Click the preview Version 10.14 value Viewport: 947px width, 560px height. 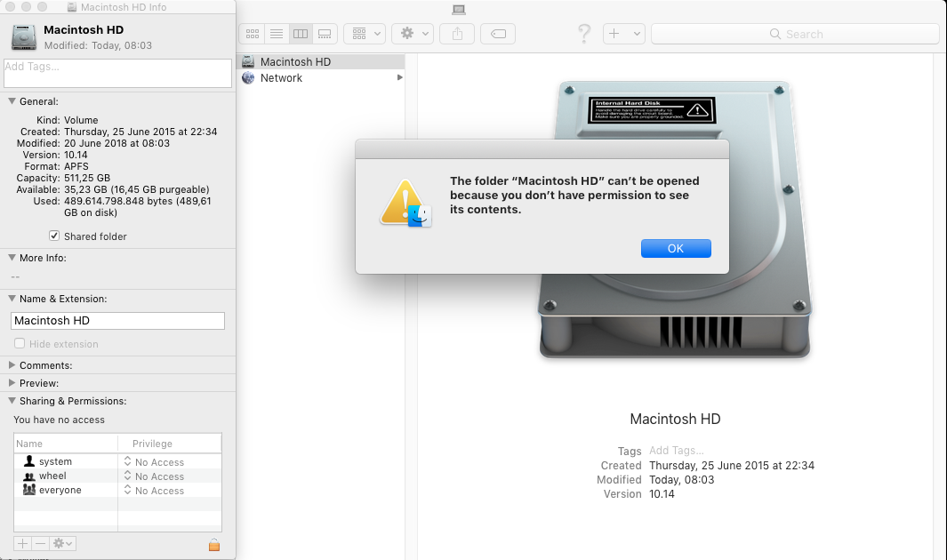(x=662, y=493)
